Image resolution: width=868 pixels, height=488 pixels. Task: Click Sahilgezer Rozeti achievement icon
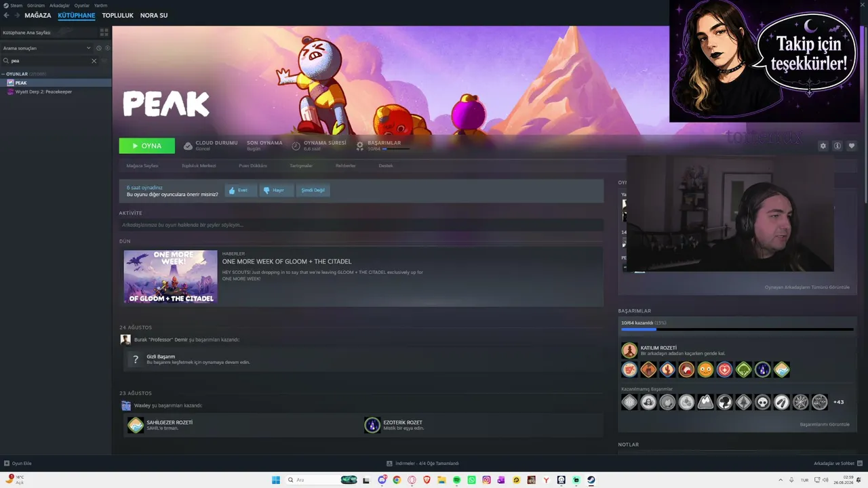(136, 425)
